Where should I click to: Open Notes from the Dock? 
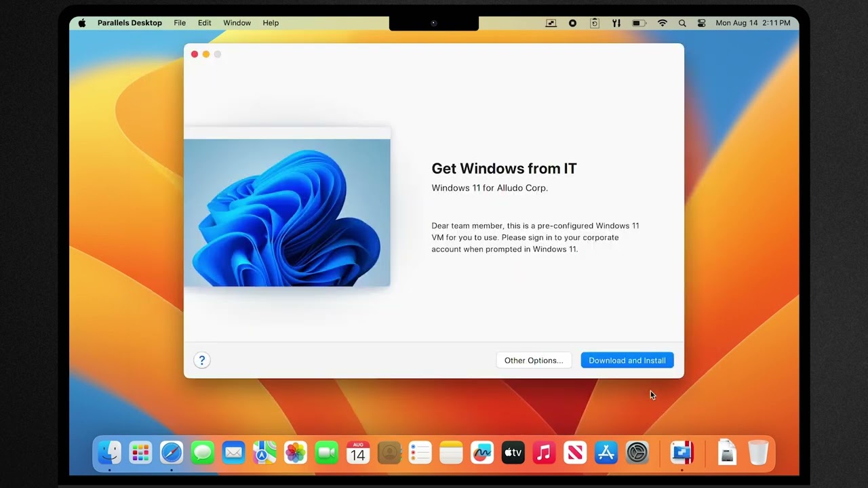pos(451,452)
